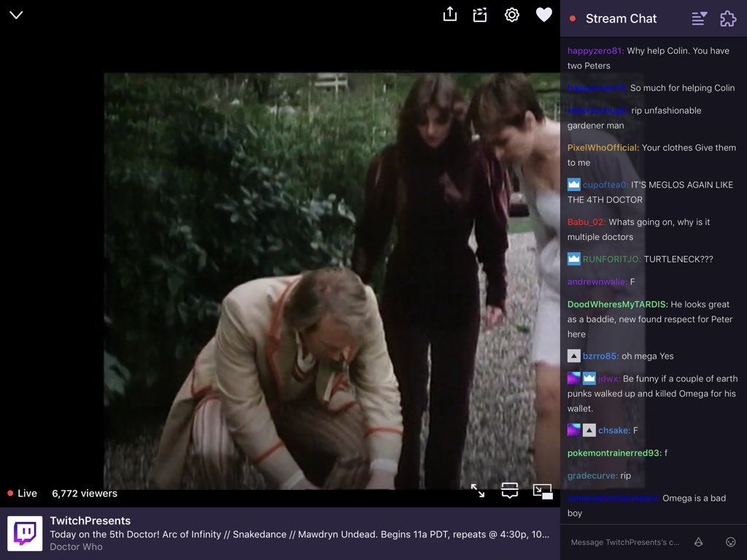Screen dimensions: 747x560
Task: Select username gradecurve in chat
Action: point(592,475)
